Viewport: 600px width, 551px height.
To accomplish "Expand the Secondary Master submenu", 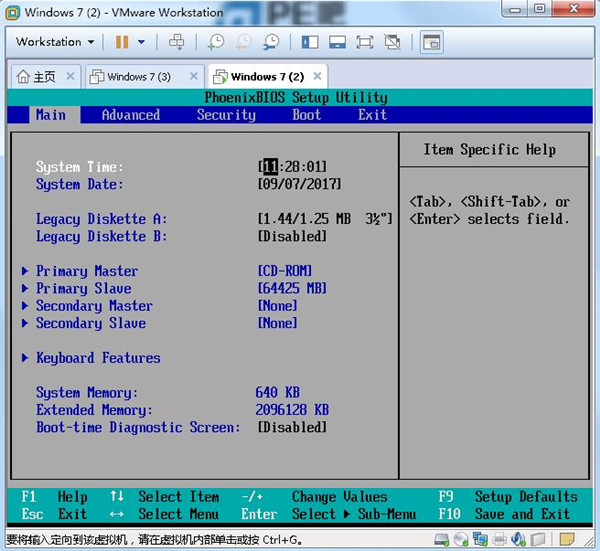I will (87, 306).
